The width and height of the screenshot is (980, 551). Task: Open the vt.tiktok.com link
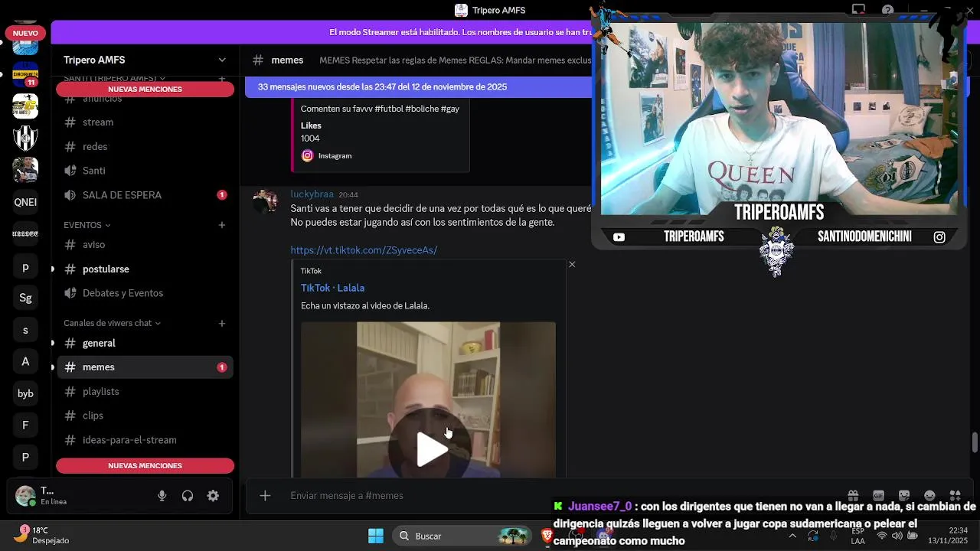coord(364,250)
